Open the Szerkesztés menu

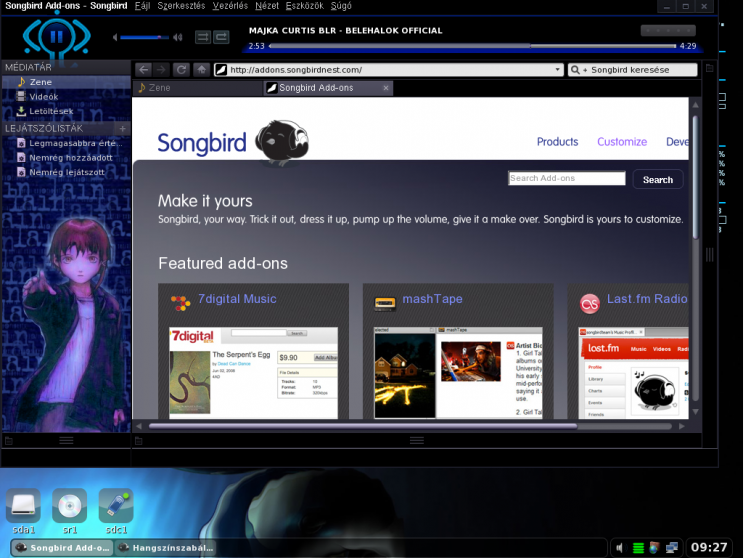tap(181, 6)
